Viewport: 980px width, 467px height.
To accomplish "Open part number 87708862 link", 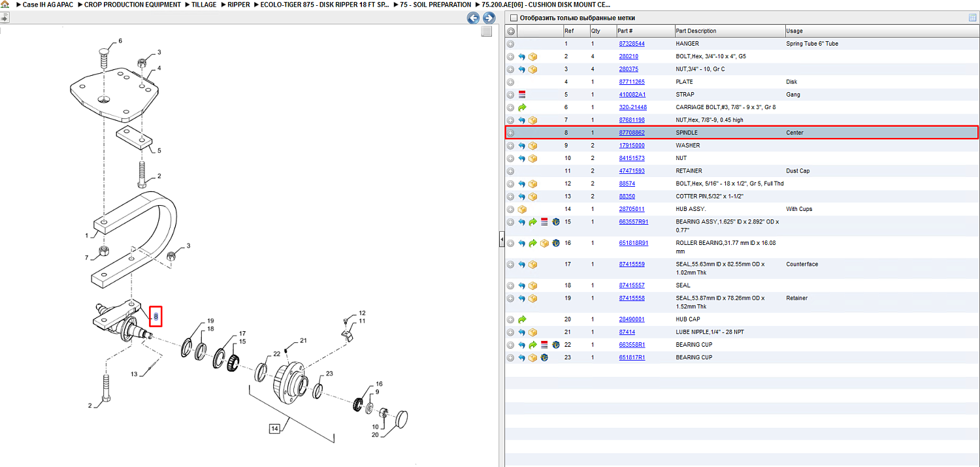I will 632,133.
